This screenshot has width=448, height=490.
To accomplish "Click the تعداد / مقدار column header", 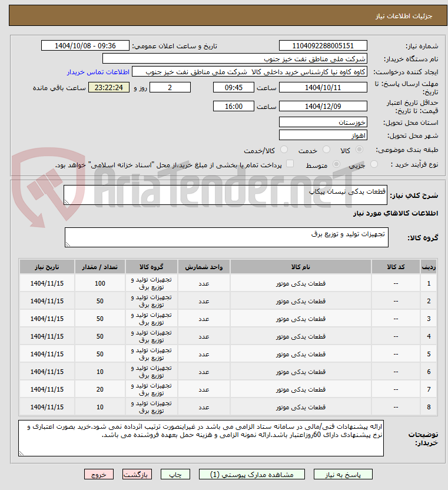I will (100, 267).
